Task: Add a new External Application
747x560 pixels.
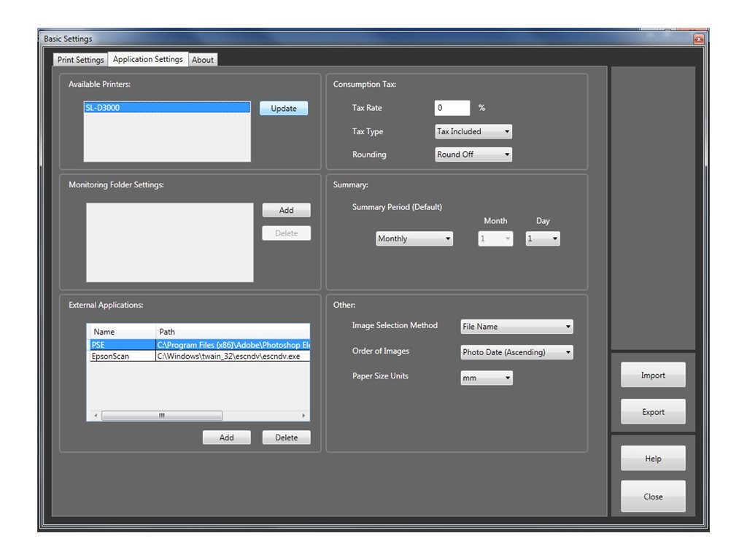Action: click(x=226, y=437)
